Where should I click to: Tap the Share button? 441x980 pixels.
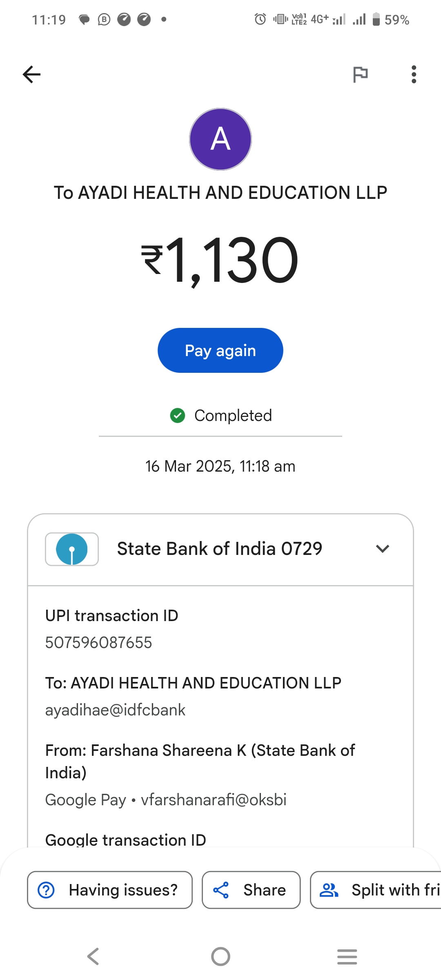point(251,890)
